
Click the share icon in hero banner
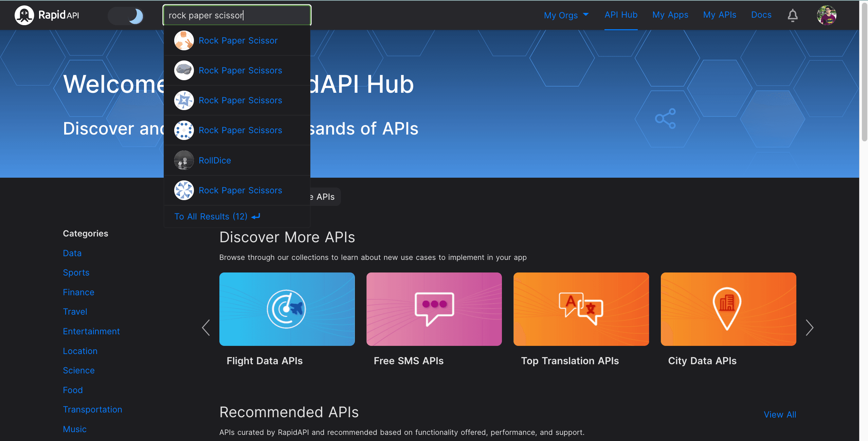pyautogui.click(x=665, y=119)
